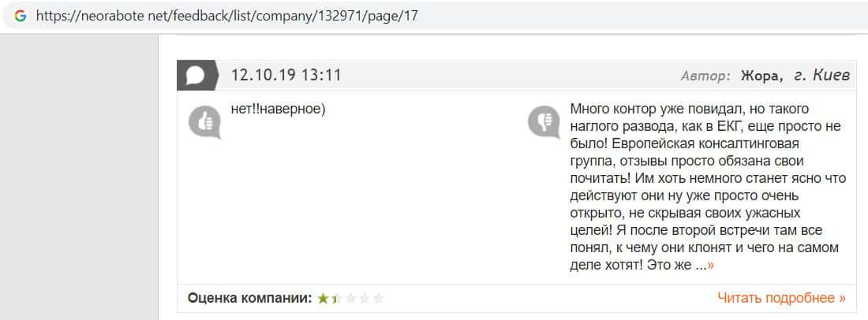Screen dimensions: 868x320
Task: Click the thumbs-up positive feedback icon
Action: [204, 121]
